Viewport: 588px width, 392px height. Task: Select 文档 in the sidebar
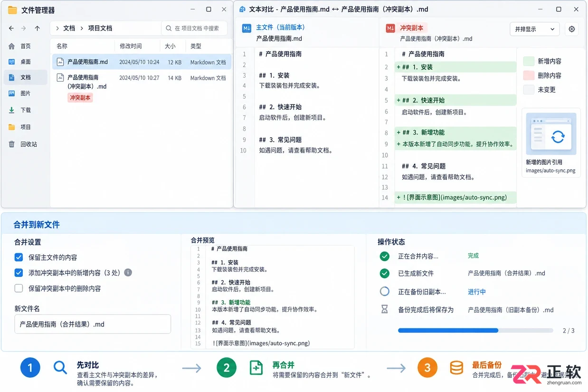coord(25,77)
